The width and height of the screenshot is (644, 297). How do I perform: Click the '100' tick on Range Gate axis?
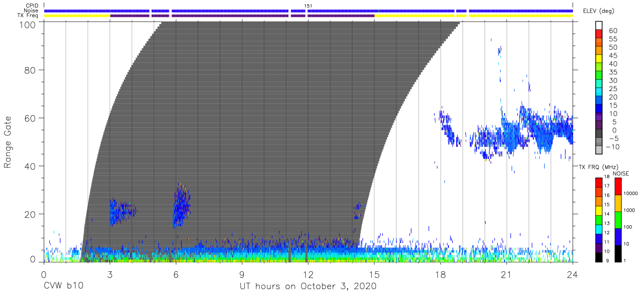tap(27, 25)
